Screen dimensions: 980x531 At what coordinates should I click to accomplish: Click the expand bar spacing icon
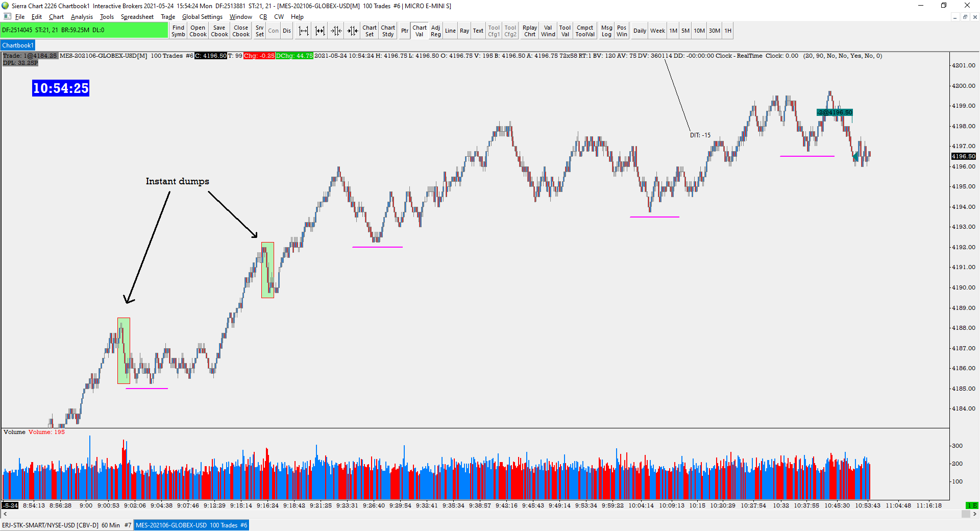click(x=304, y=31)
